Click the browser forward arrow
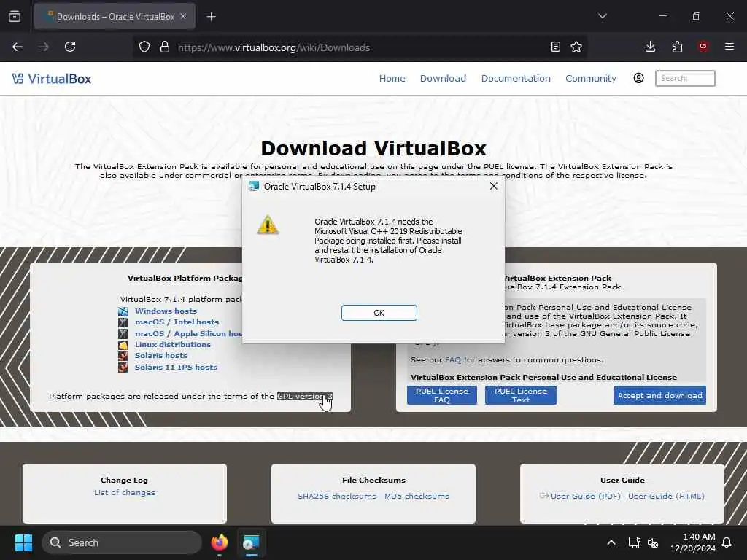Screen dimensions: 747x560 pyautogui.click(x=44, y=47)
